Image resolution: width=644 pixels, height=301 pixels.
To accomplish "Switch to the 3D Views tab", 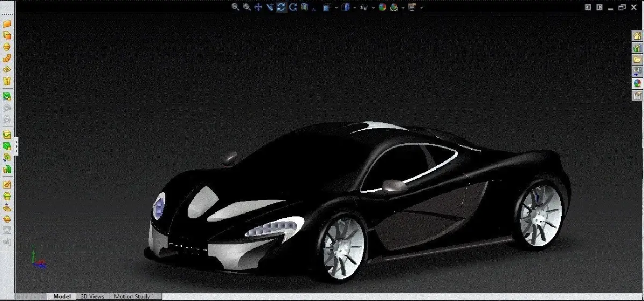I will click(92, 297).
